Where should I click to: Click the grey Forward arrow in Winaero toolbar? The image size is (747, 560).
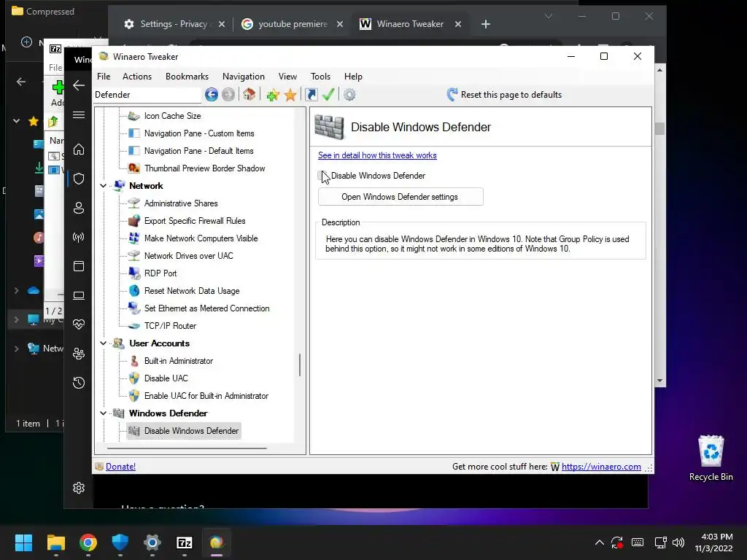228,95
